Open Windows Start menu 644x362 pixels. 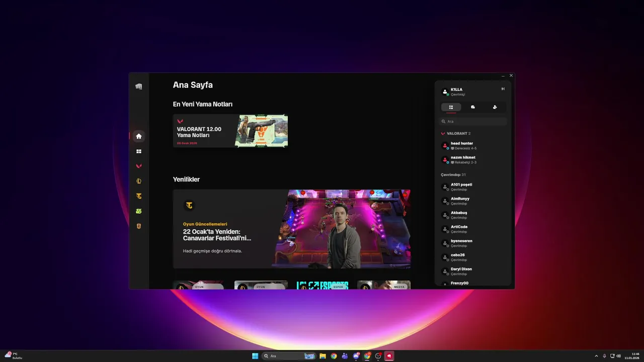tap(255, 356)
